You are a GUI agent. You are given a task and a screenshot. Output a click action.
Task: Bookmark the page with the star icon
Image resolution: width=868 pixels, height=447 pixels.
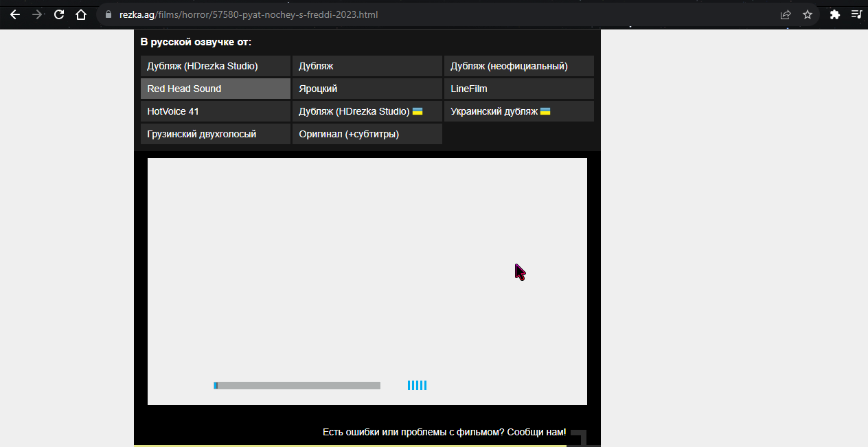(x=807, y=14)
